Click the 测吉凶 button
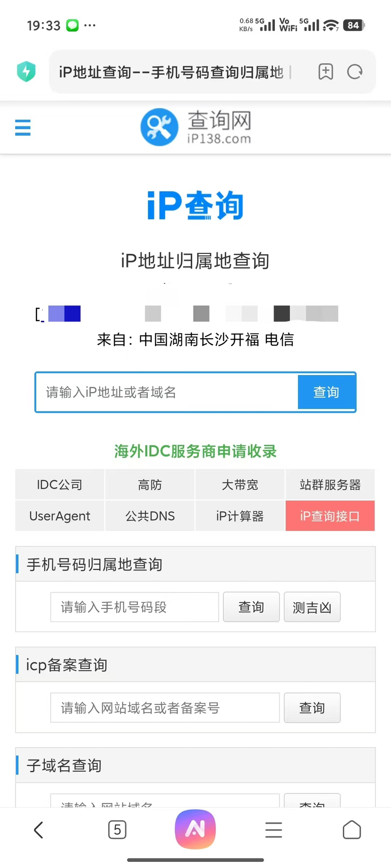This screenshot has width=391, height=868. click(x=312, y=607)
